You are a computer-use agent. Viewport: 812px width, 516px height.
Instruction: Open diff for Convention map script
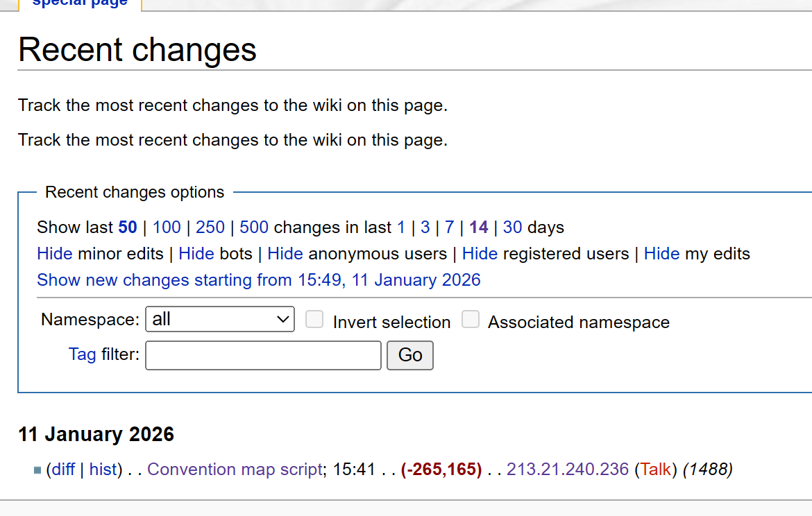tap(63, 470)
